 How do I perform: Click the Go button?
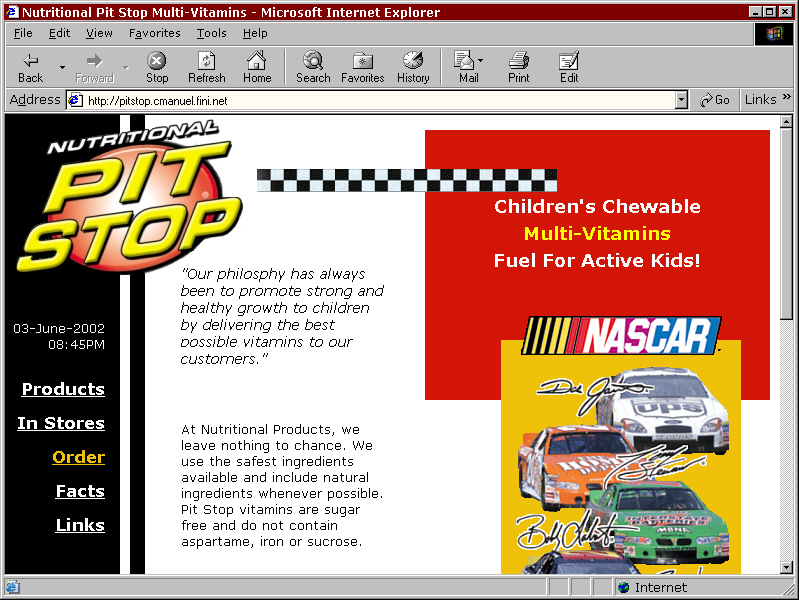click(714, 100)
